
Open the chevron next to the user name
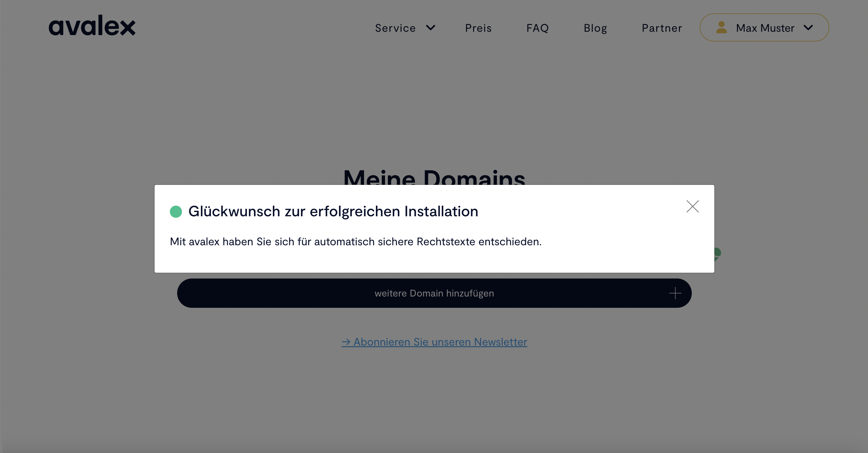click(809, 28)
